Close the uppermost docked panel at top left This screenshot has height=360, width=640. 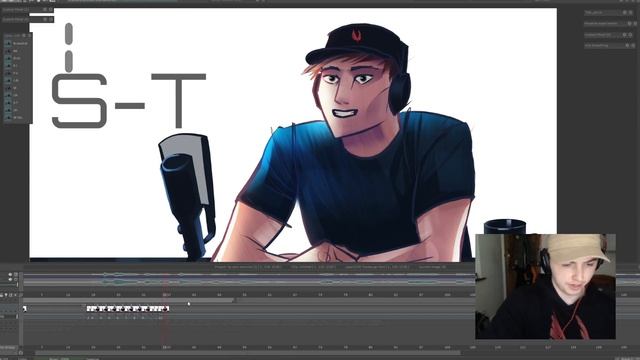coord(51,9)
